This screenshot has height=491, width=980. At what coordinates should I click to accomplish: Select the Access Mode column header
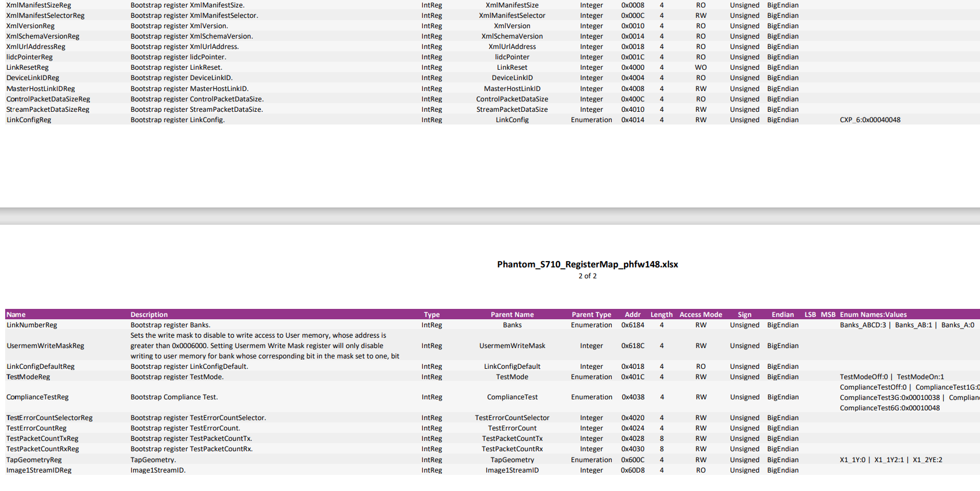701,315
